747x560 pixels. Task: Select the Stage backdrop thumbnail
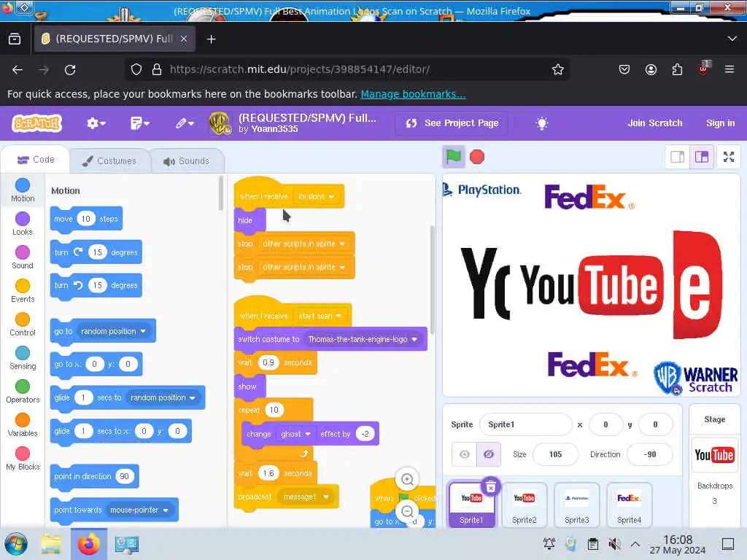(715, 455)
